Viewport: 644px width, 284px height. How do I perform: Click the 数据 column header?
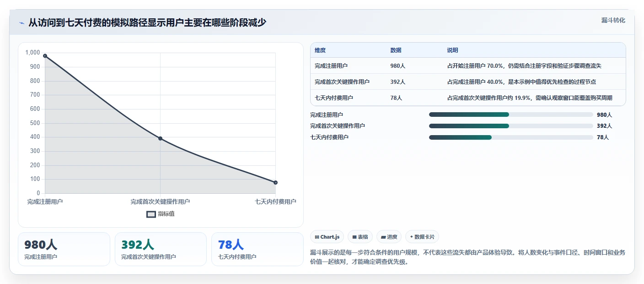point(396,50)
